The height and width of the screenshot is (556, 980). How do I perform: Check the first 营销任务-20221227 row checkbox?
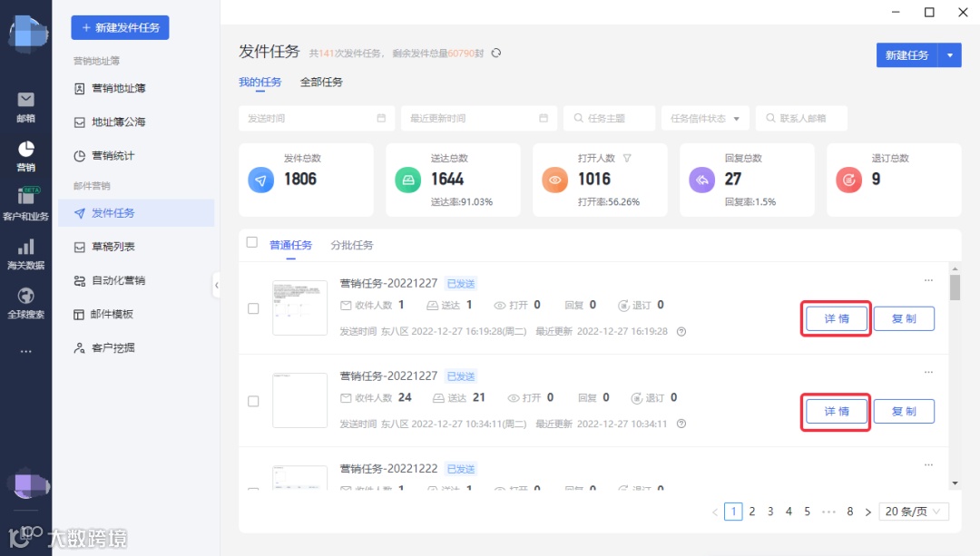(253, 308)
